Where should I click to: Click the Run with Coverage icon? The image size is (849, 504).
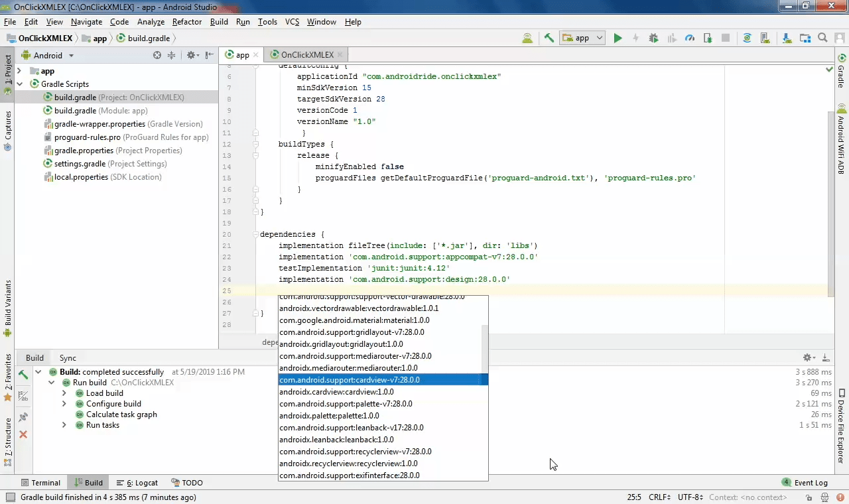click(672, 38)
